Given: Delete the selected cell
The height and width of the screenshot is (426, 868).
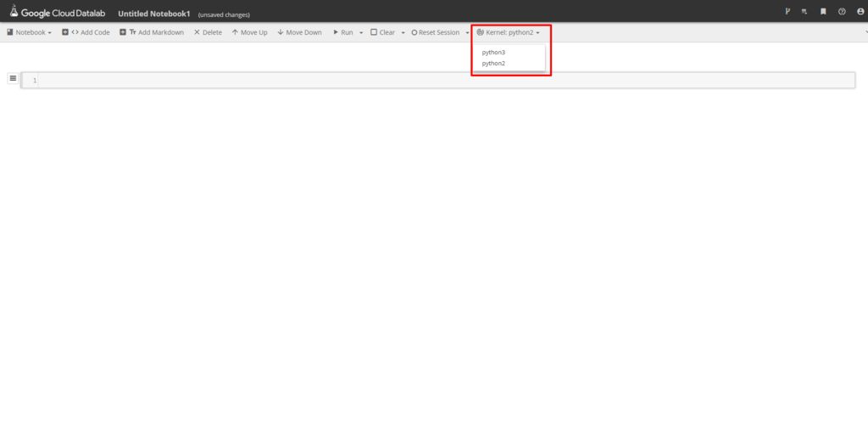Looking at the screenshot, I should click(208, 33).
